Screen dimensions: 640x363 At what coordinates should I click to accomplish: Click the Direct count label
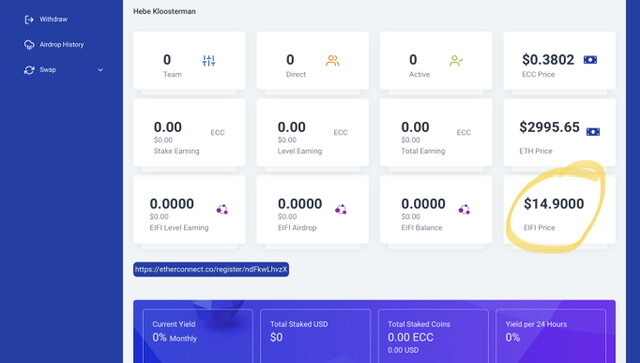296,74
